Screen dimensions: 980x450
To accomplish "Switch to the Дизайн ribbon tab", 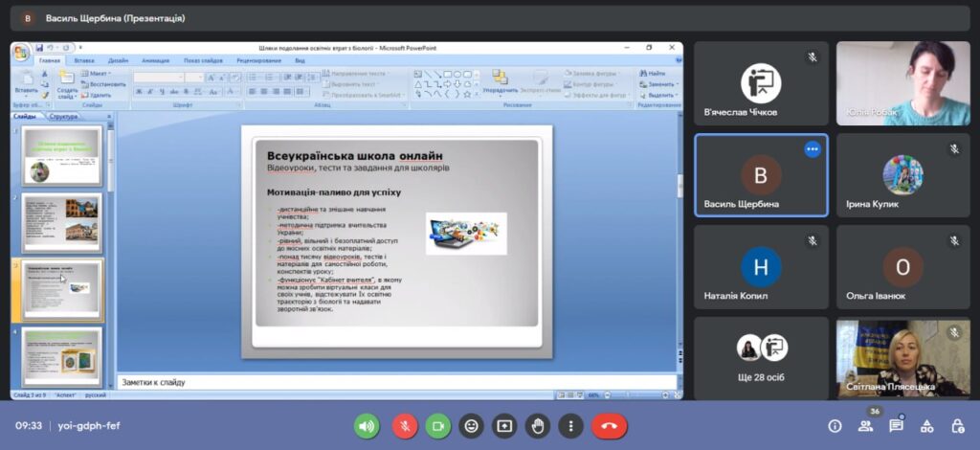I will (118, 60).
